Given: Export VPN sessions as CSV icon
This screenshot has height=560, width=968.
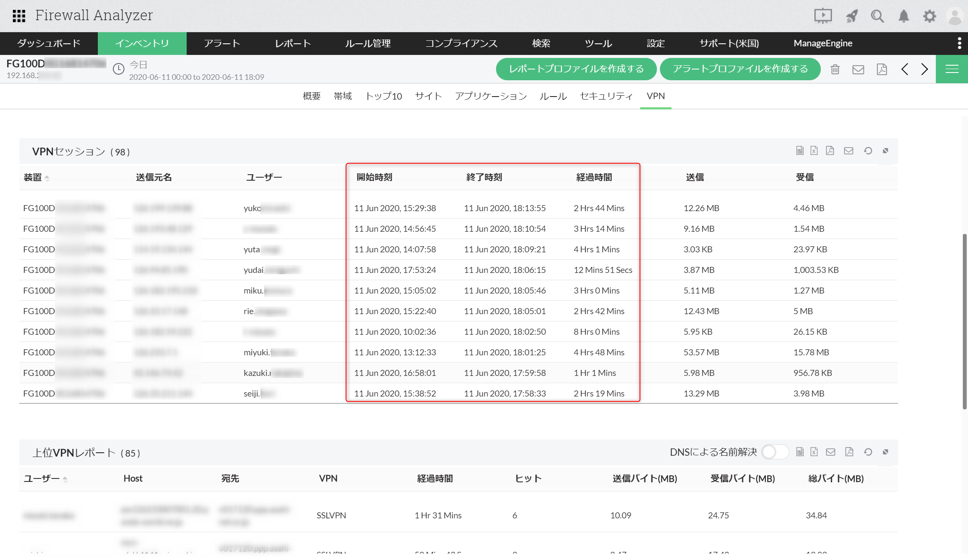Looking at the screenshot, I should click(800, 151).
